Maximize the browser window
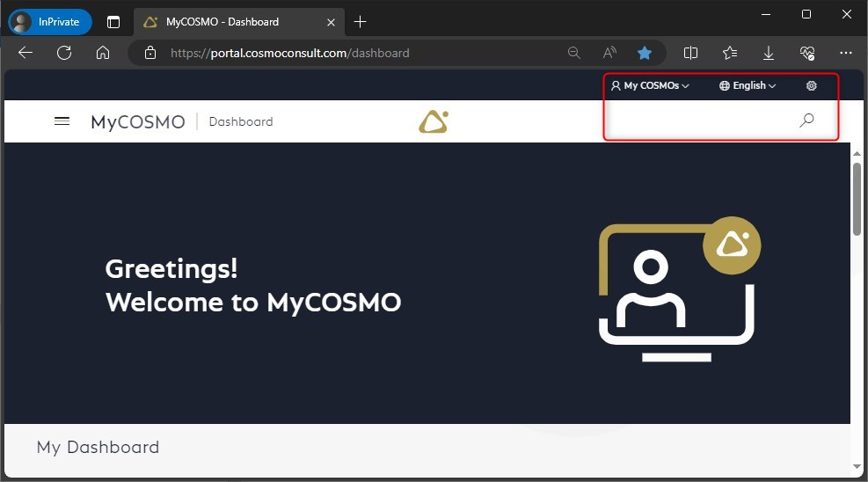This screenshot has height=482, width=868. tap(806, 15)
